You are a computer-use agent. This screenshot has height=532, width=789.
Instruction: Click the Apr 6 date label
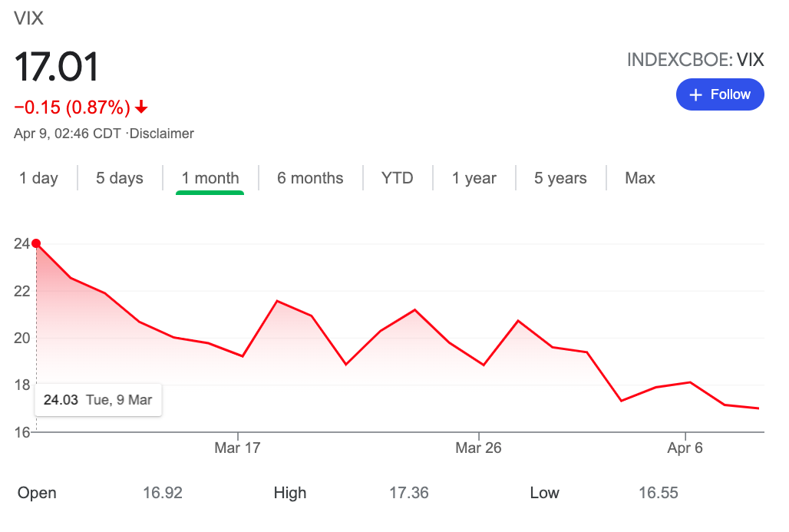coord(685,448)
